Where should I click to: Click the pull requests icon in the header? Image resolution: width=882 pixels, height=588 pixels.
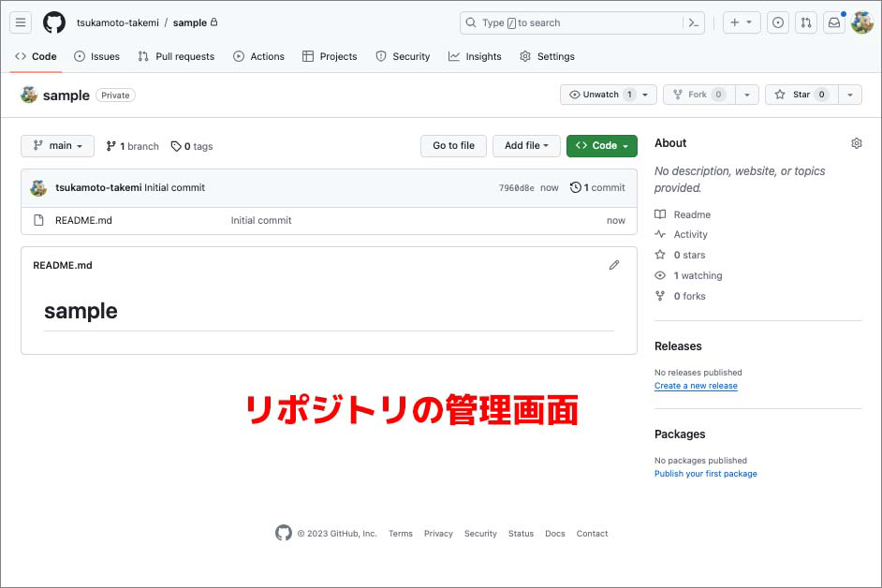[x=805, y=22]
